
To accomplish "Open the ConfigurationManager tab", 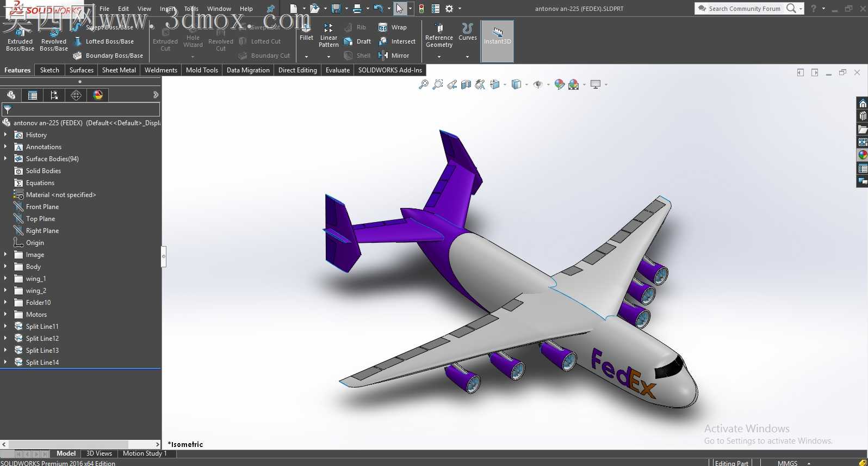I will [54, 95].
